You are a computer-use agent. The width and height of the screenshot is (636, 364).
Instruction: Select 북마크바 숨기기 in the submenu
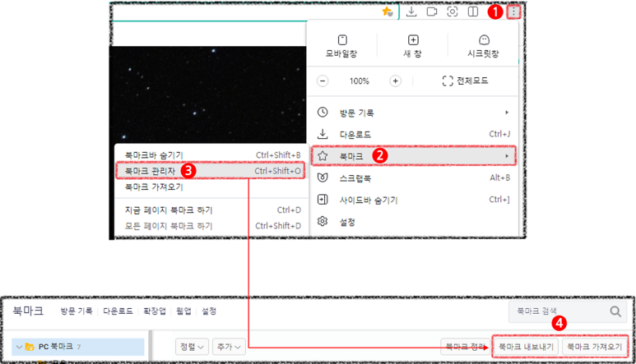210,155
